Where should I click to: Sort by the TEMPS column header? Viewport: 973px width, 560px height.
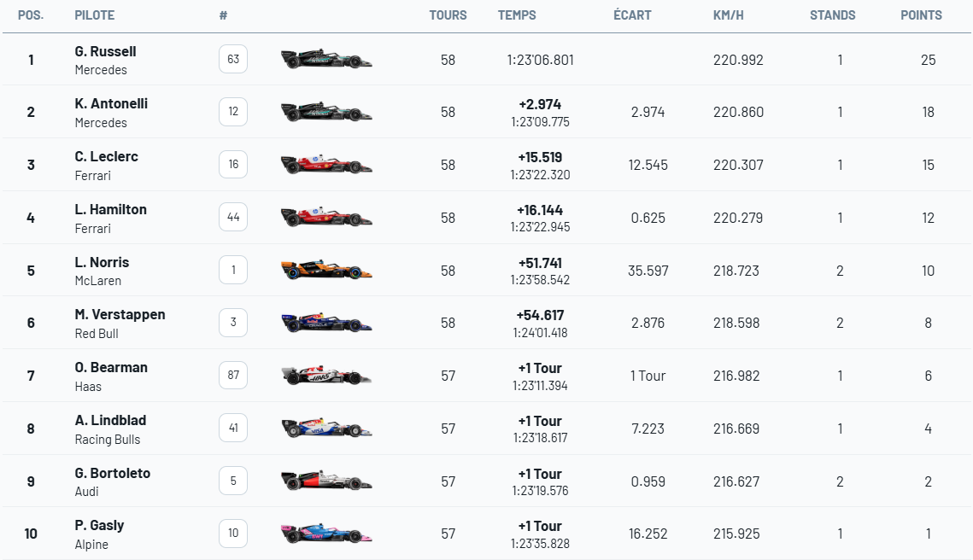517,15
